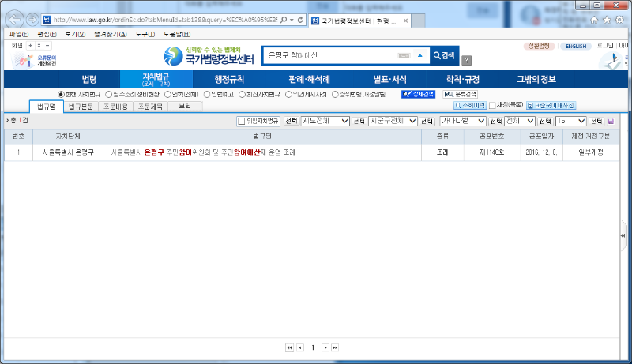The width and height of the screenshot is (632, 364).
Task: Go to the next results page
Action: pos(325,347)
